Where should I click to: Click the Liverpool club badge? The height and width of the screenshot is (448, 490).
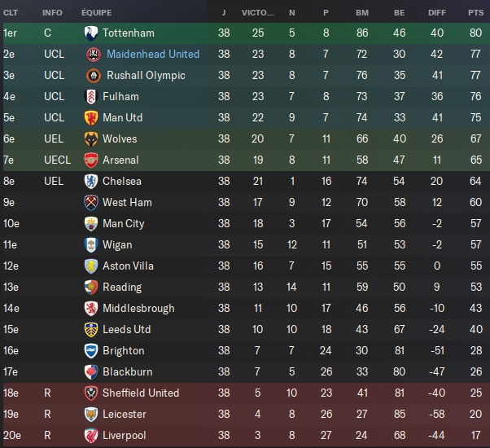click(92, 435)
